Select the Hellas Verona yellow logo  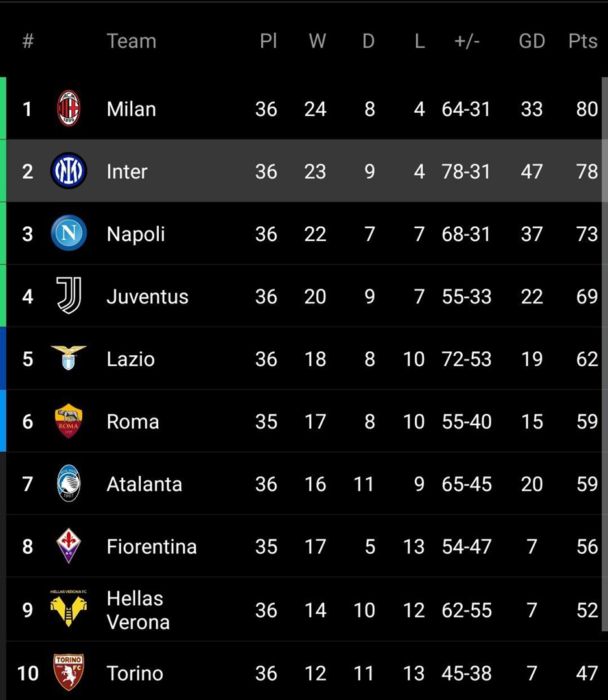(69, 609)
